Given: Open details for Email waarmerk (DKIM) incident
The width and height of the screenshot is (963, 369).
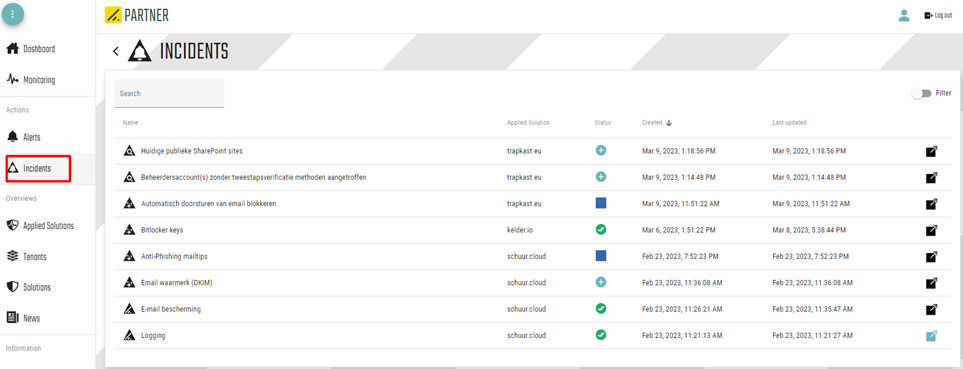Looking at the screenshot, I should click(932, 283).
